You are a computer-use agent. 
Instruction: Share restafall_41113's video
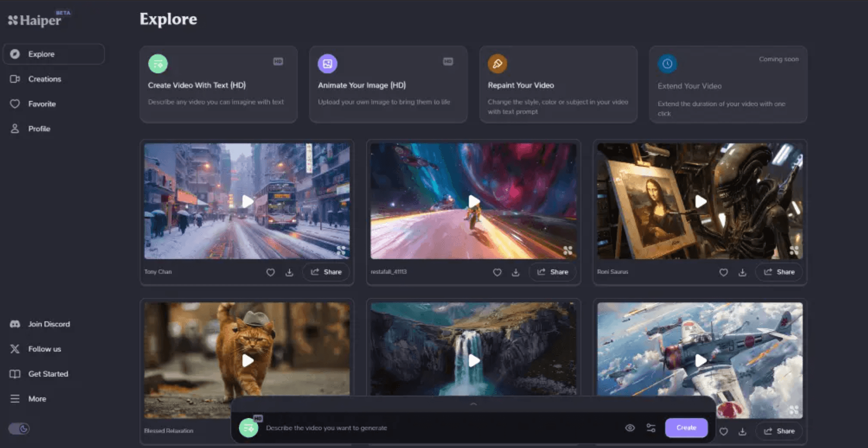tap(553, 272)
